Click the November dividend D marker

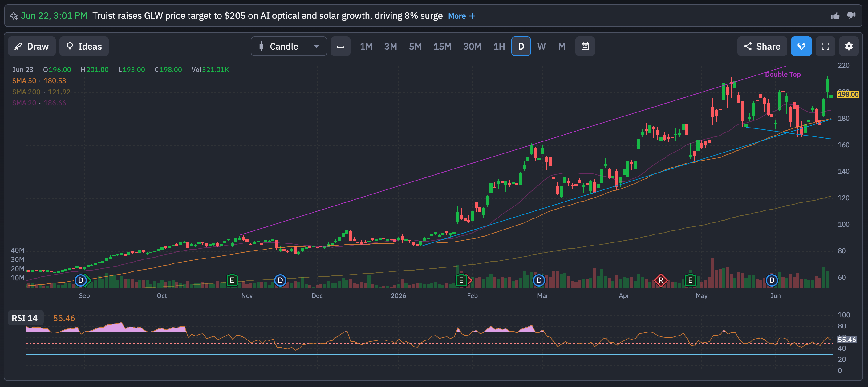280,280
